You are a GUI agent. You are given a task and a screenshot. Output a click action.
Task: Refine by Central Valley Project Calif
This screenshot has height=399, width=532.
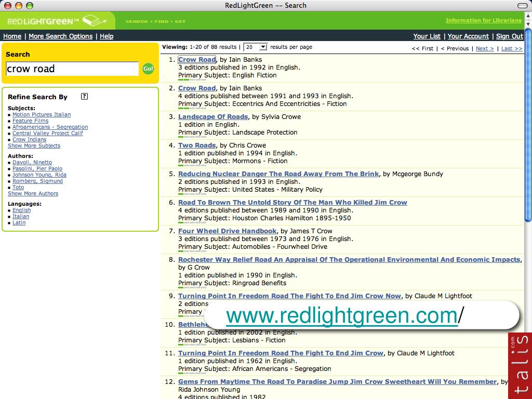click(47, 133)
